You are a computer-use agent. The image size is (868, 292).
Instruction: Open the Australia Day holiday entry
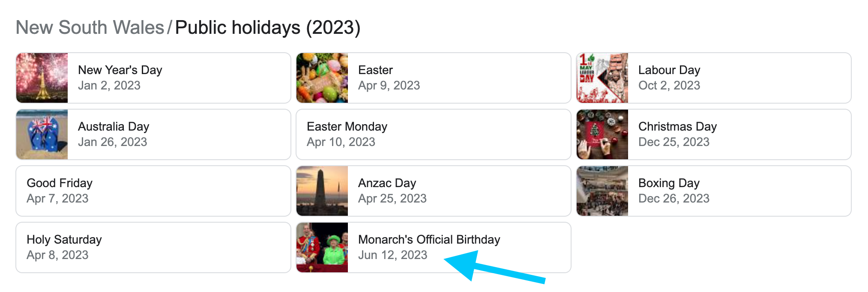(153, 134)
